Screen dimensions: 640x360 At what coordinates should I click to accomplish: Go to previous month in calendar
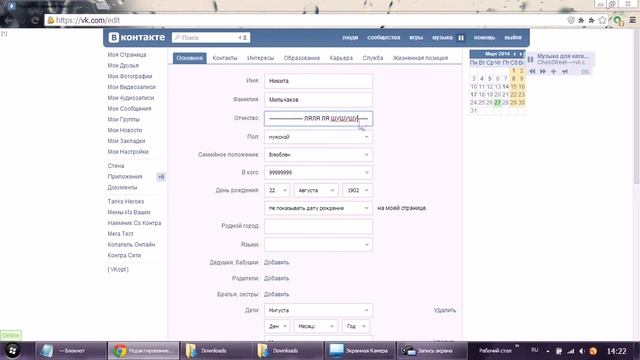(x=514, y=54)
